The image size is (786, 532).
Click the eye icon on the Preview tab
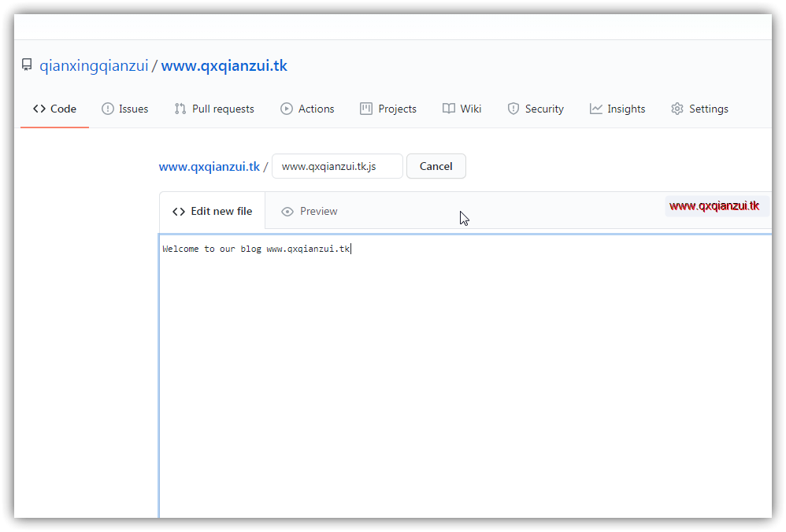click(x=287, y=211)
